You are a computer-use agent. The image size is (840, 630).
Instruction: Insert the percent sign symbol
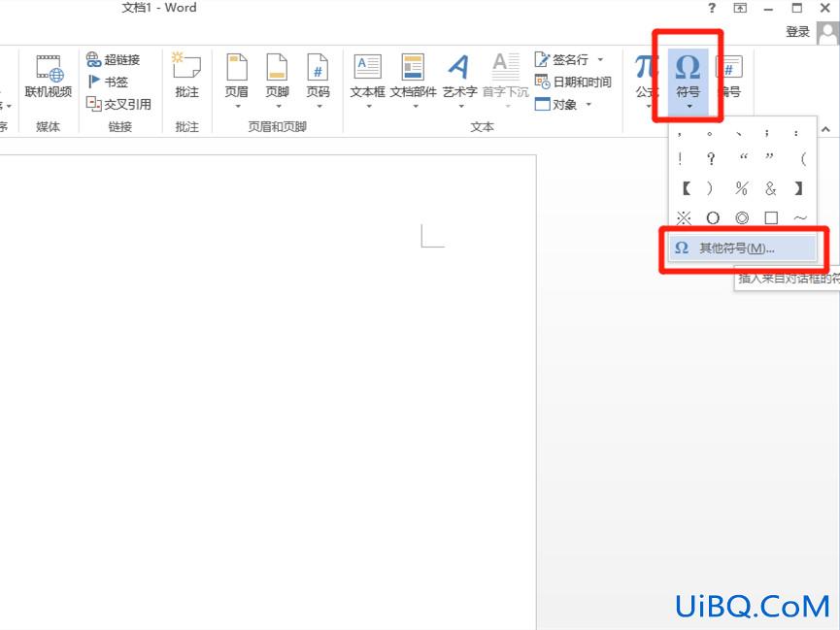pos(741,188)
